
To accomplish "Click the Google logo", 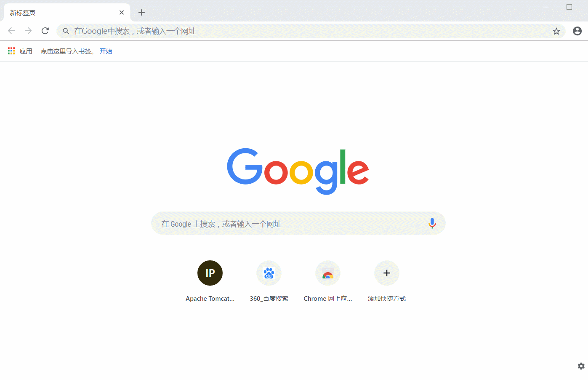I will [298, 171].
